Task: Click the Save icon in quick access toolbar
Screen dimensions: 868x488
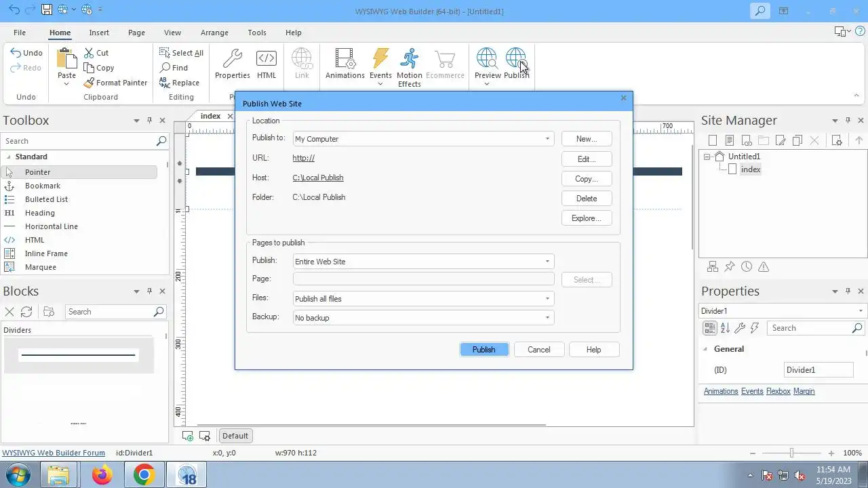Action: (47, 10)
